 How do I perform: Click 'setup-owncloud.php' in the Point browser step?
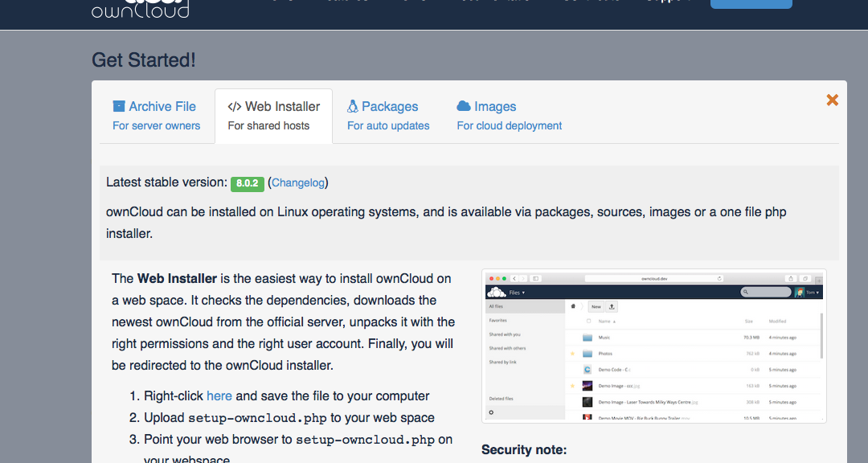(366, 440)
